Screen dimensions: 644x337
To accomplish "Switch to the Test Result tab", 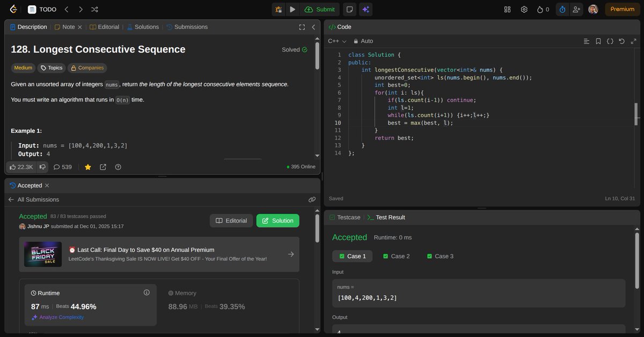I will coord(386,217).
